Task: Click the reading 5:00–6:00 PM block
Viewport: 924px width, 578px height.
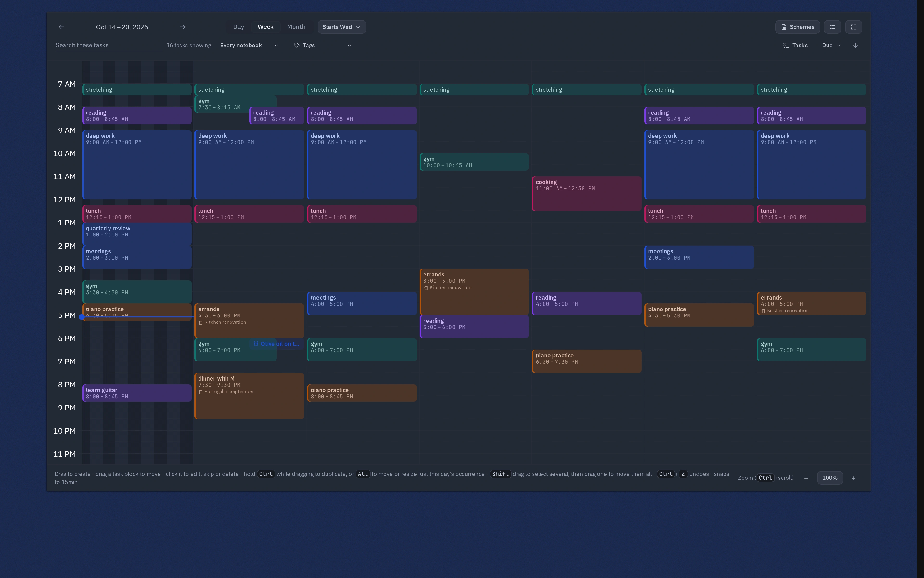Action: [x=474, y=327]
